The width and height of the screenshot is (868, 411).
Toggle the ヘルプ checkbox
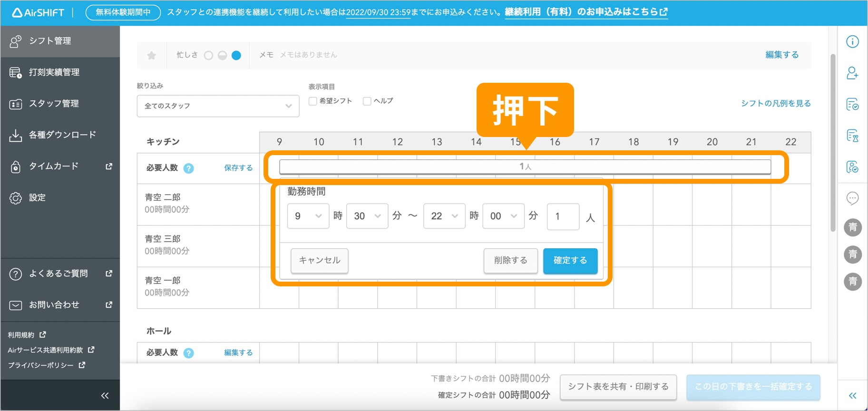[367, 101]
